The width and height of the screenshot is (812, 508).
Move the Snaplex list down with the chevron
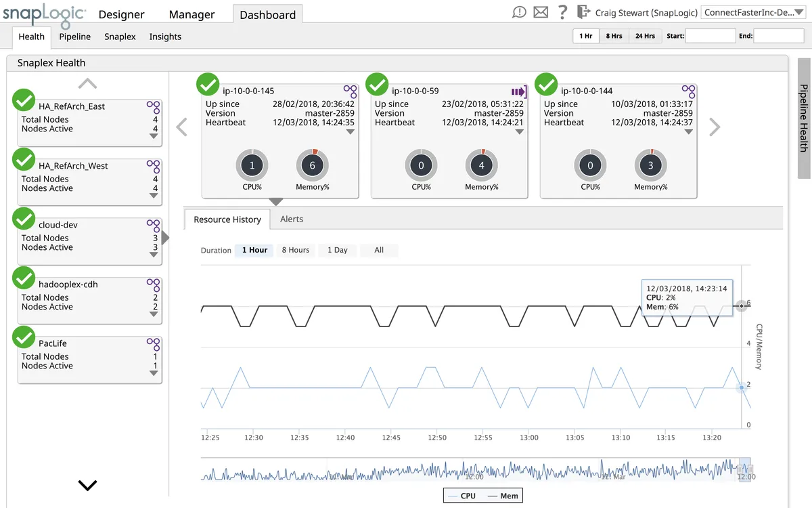pos(88,485)
